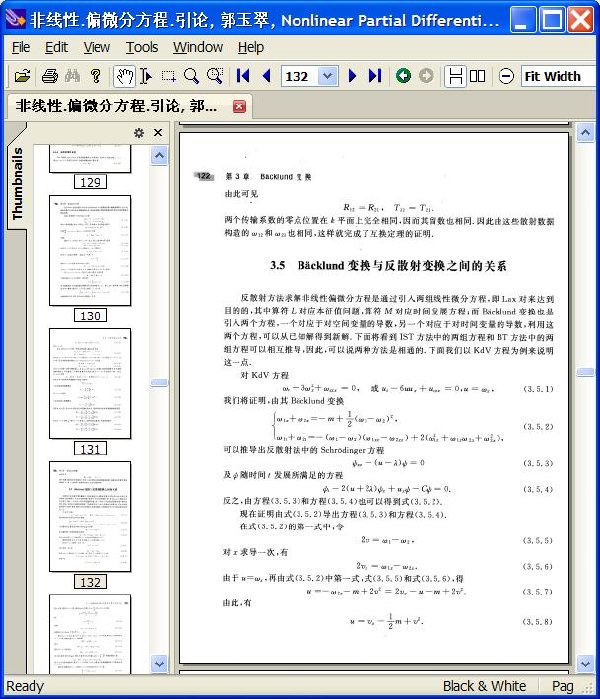Minimize the viewer window
The width and height of the screenshot is (600, 699).
click(x=522, y=20)
